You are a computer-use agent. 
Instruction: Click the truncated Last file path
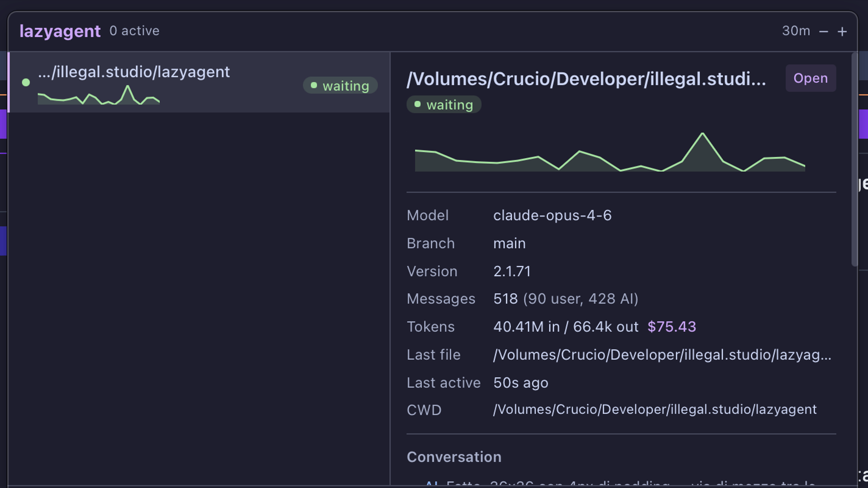click(662, 355)
